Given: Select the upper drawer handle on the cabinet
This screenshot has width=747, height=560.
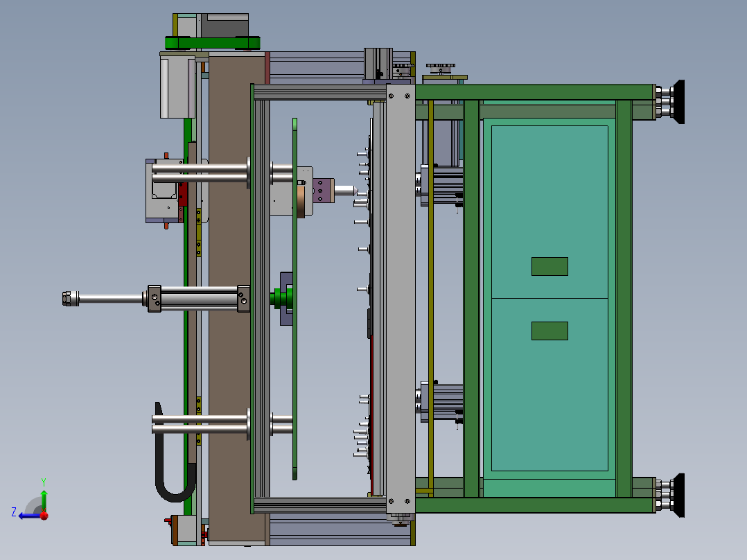Looking at the screenshot, I should 550,266.
